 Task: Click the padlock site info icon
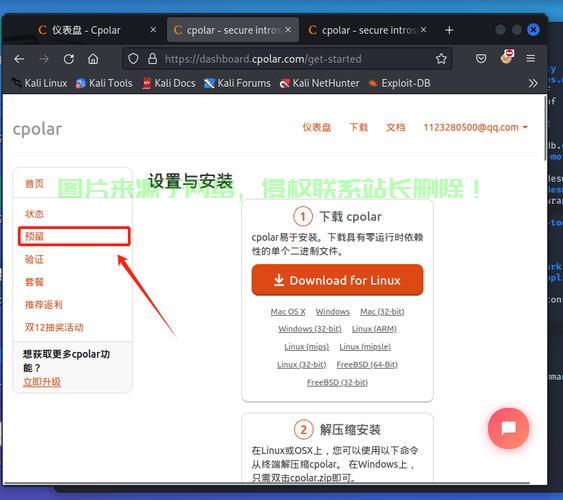pos(153,59)
